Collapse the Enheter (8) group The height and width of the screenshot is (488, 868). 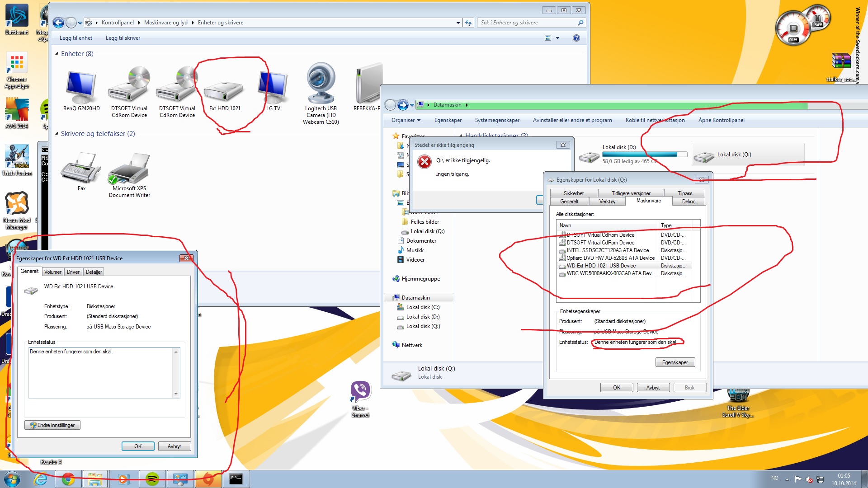[57, 54]
